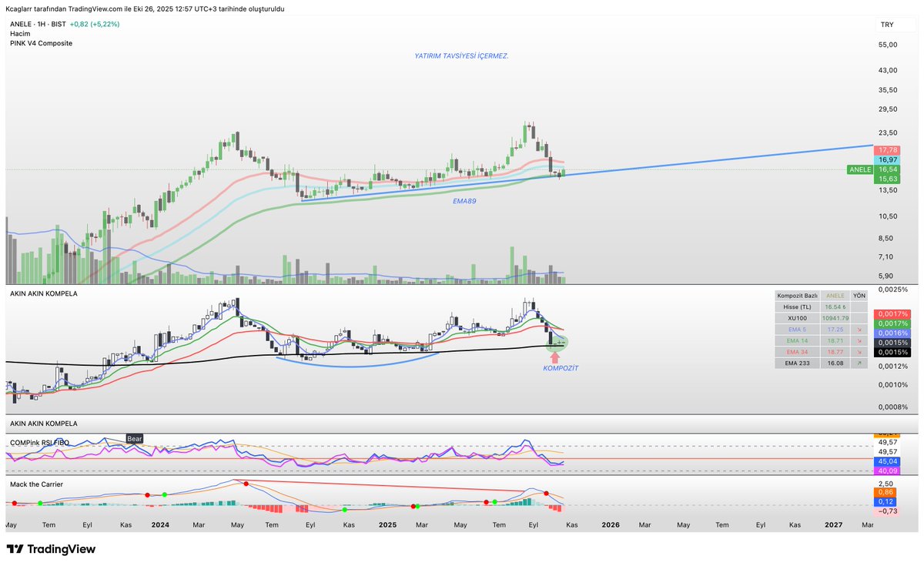Viewport: 924px width, 566px height.
Task: Click 35,50 on the price scale
Action: [x=888, y=89]
